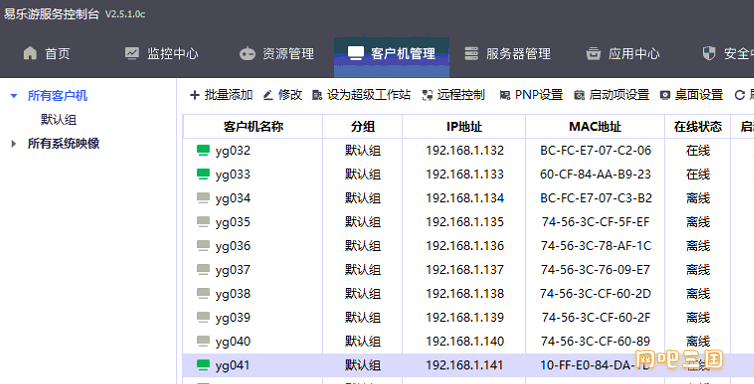The image size is (754, 384).
Task: Click the refresh circular arrow icon
Action: [x=740, y=95]
